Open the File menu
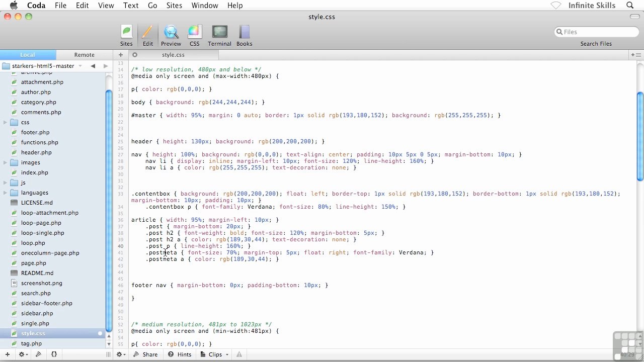 (x=60, y=6)
